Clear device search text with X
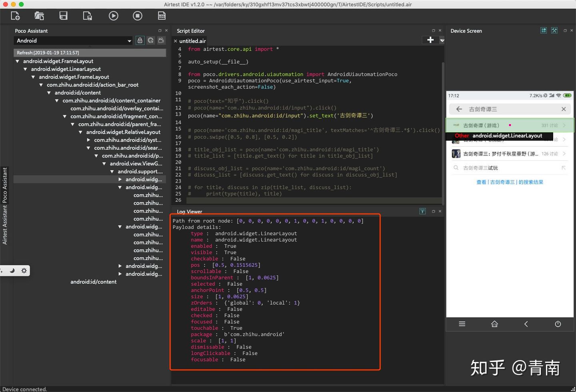The image size is (576, 392). point(564,109)
